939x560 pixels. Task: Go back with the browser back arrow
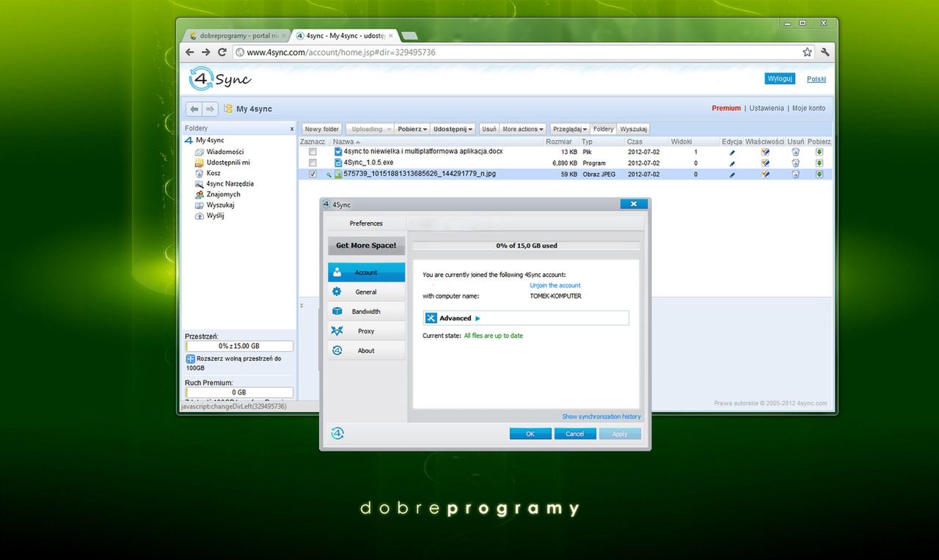coord(190,52)
